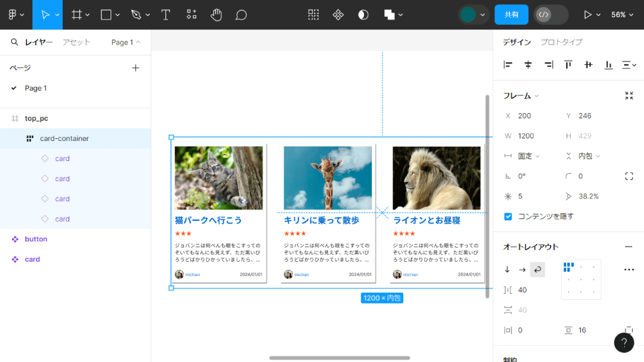This screenshot has height=362, width=644.
Task: Click align horizontal centers icon
Action: coord(528,65)
